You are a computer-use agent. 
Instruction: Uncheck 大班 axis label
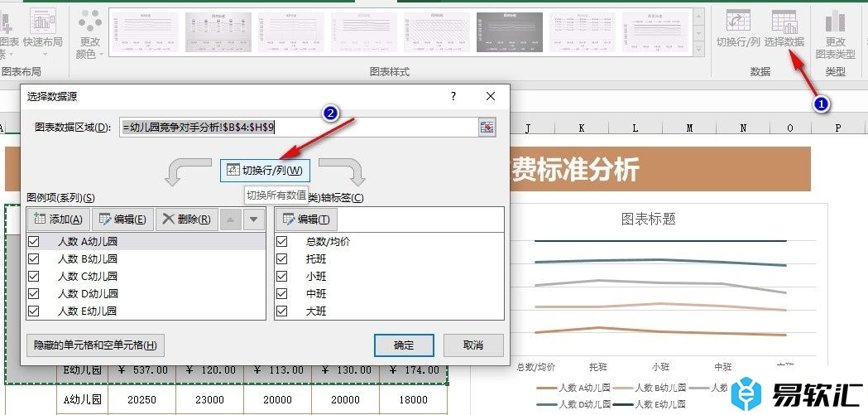coord(282,311)
